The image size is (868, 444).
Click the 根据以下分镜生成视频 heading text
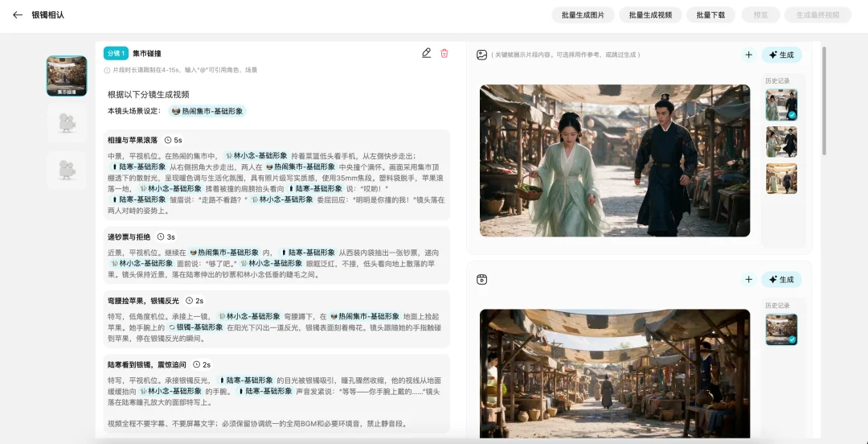click(149, 95)
